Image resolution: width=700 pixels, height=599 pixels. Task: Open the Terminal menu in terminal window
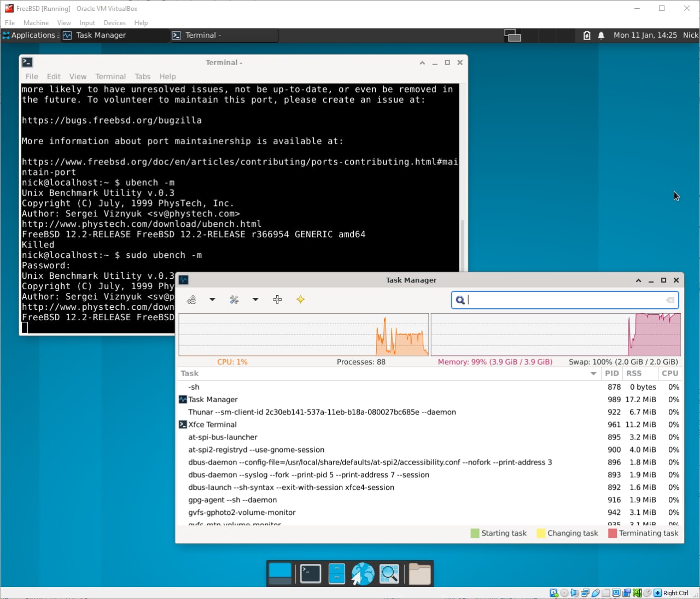tap(110, 77)
